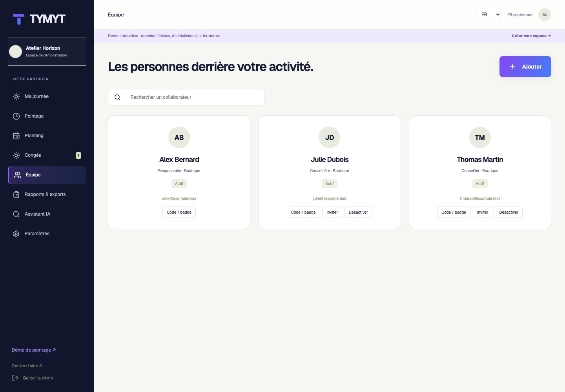Click the sun icon beside Congés
The width and height of the screenshot is (565, 392).
point(16,155)
